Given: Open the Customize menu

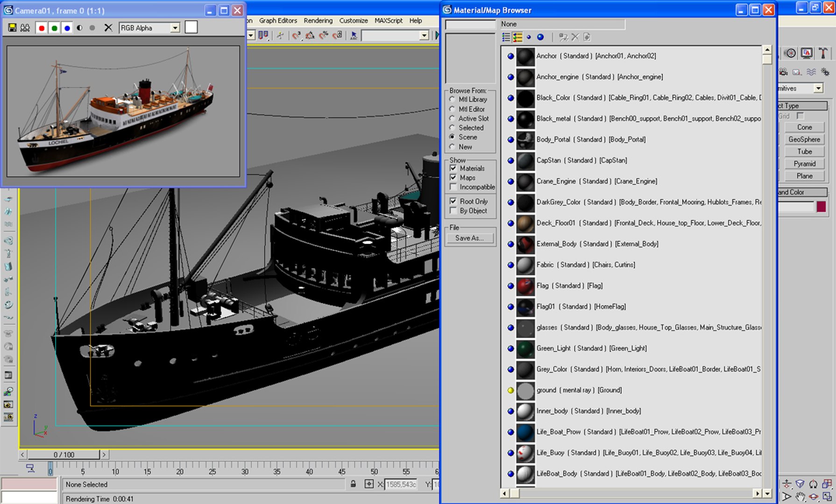Looking at the screenshot, I should click(x=354, y=21).
